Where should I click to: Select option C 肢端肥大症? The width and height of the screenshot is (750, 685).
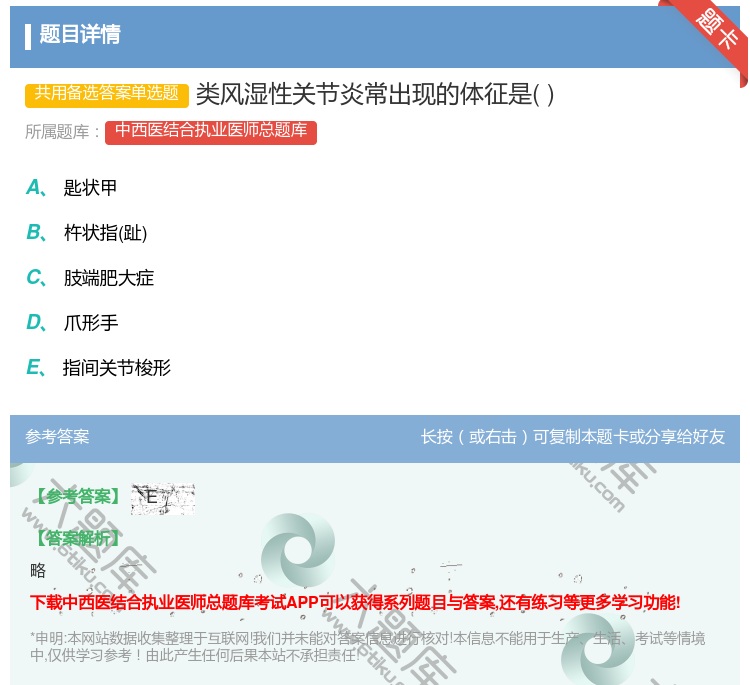(x=90, y=278)
